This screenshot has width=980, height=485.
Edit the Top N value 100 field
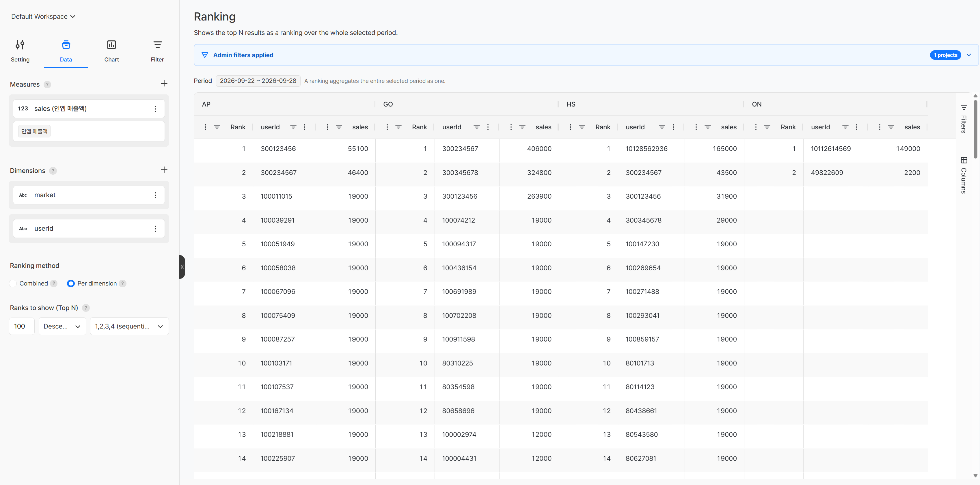(x=22, y=327)
